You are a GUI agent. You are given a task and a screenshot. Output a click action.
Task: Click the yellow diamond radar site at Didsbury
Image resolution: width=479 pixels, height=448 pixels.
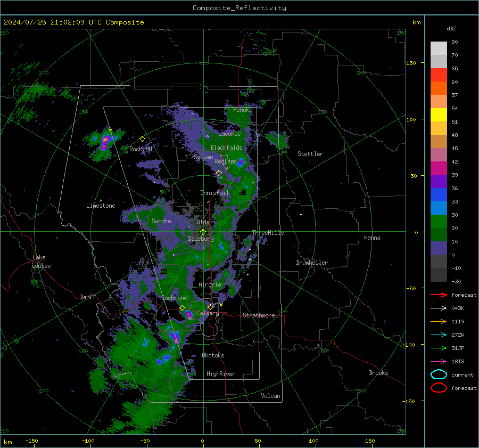[x=203, y=232]
